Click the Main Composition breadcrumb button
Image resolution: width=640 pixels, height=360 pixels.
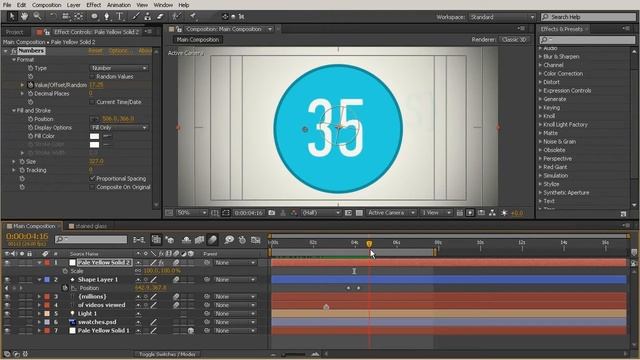(198, 40)
